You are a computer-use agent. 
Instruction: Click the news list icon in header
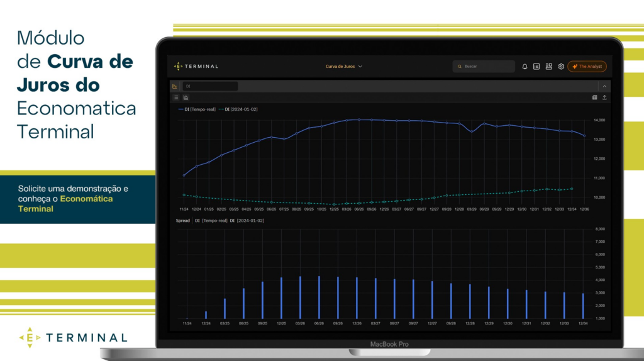(x=536, y=67)
